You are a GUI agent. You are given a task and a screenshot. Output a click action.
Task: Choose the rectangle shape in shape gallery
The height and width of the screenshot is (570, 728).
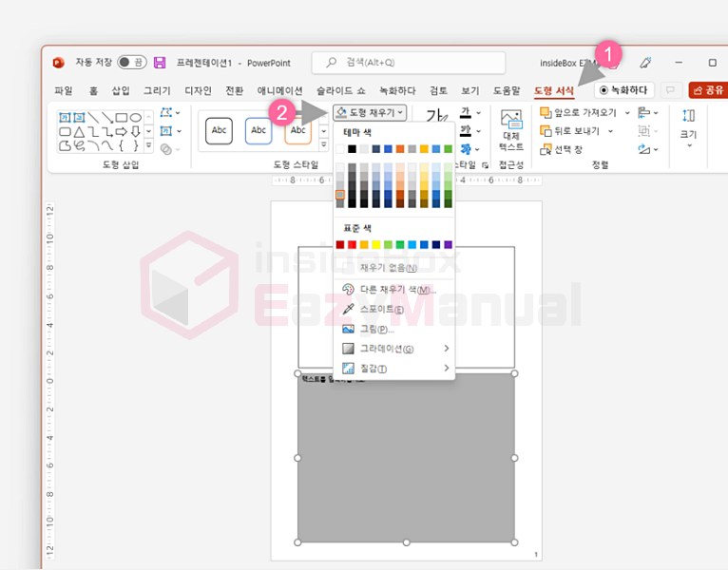[122, 117]
